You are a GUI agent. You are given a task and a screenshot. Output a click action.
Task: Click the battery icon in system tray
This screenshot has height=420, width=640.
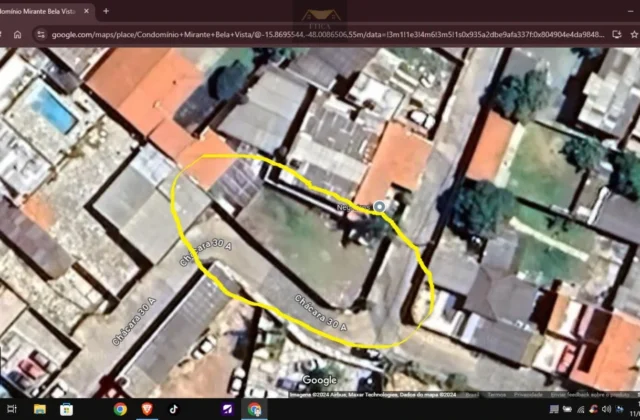pyautogui.click(x=567, y=409)
